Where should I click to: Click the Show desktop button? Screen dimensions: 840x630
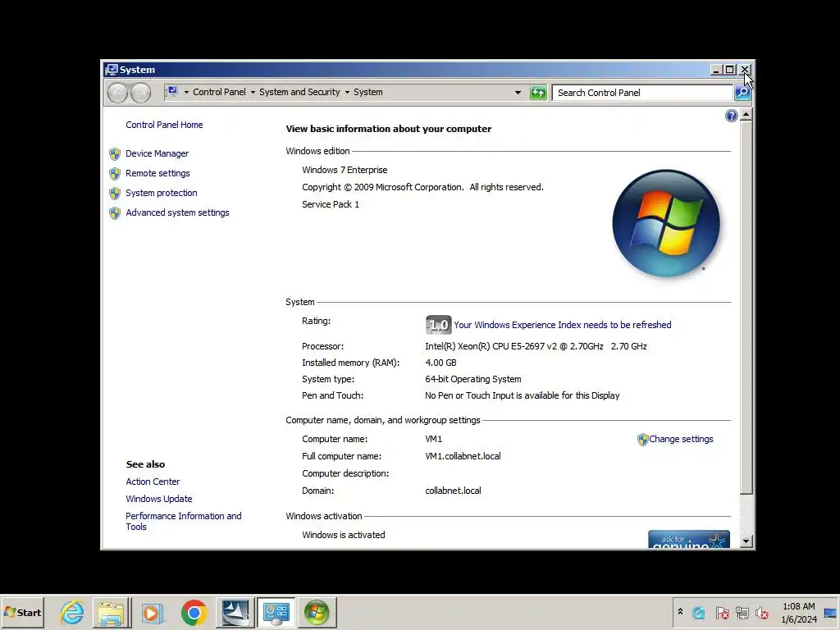click(830, 612)
